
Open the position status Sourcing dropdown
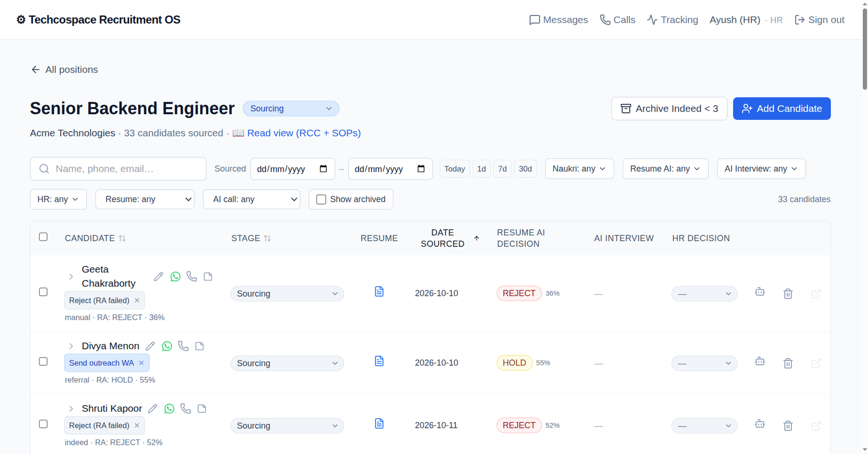tap(291, 109)
